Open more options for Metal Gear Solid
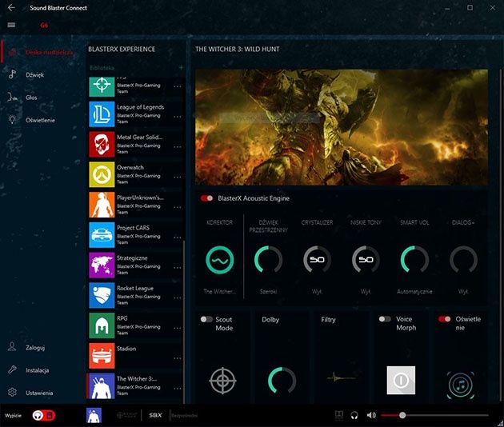Viewport: 504px width, 427px height. coord(178,147)
